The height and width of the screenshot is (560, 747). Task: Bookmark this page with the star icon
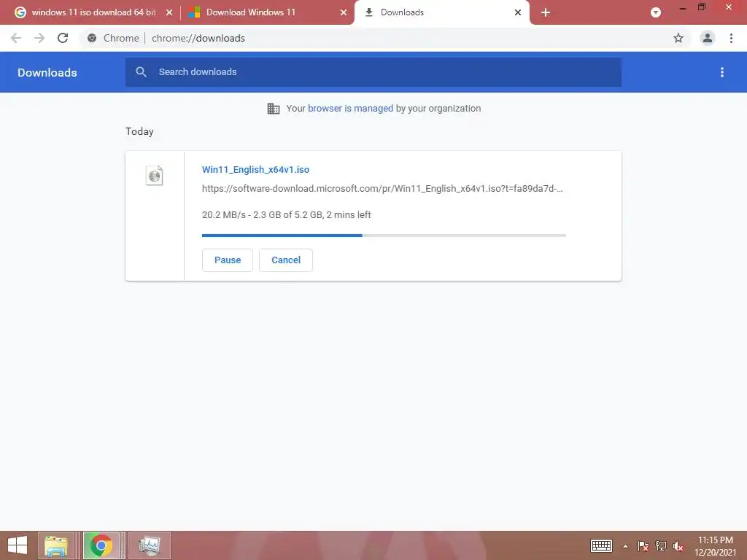678,38
